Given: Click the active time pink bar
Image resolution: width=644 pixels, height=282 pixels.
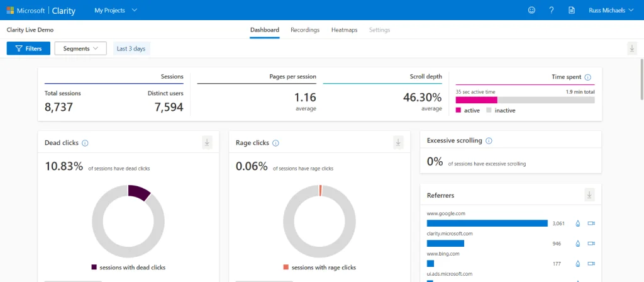Looking at the screenshot, I should (x=477, y=100).
